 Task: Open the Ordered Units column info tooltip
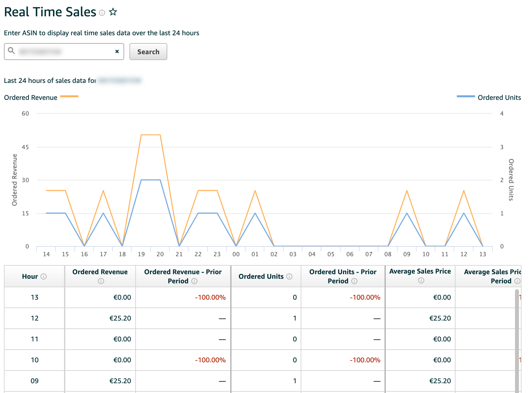(289, 276)
